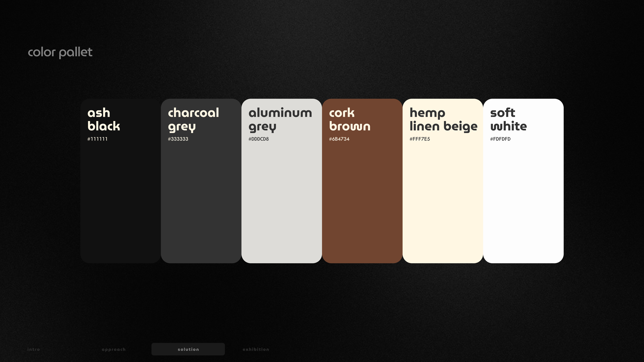644x362 pixels.
Task: Click the cork brown title text
Action: coord(350,119)
